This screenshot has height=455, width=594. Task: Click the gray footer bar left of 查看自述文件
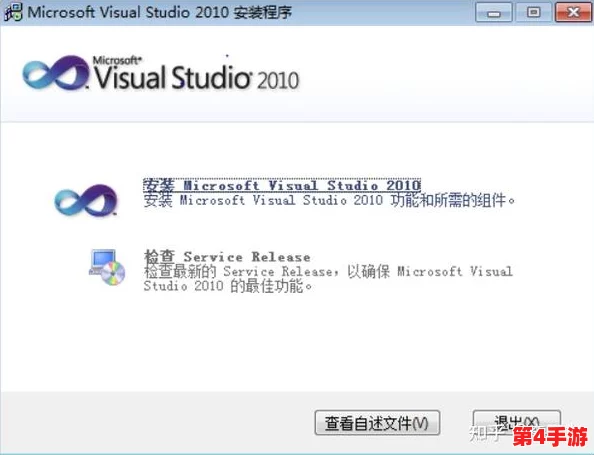click(157, 423)
